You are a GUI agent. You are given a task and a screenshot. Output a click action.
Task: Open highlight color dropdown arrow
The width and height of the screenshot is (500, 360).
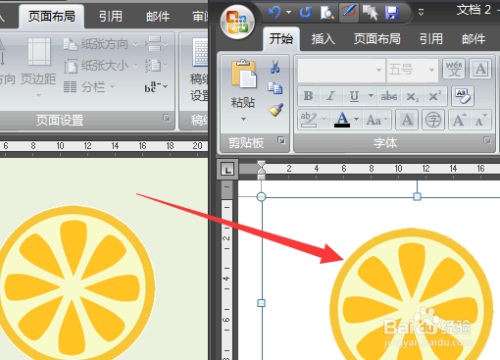324,119
